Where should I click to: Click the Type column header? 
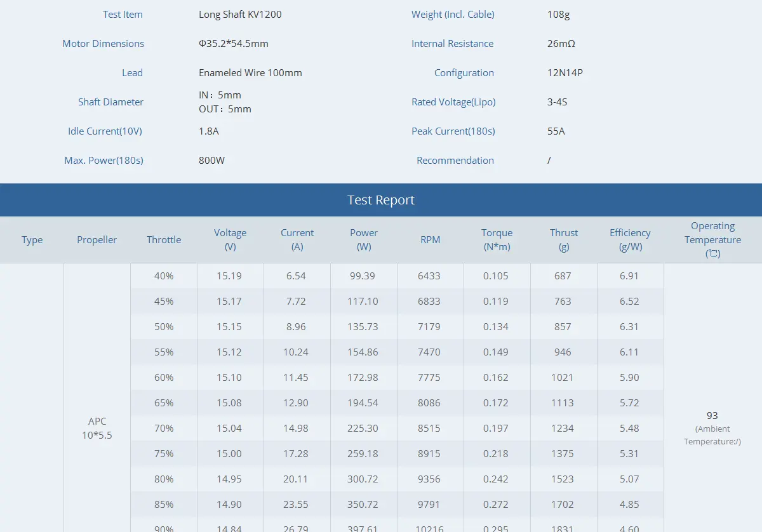click(x=32, y=239)
